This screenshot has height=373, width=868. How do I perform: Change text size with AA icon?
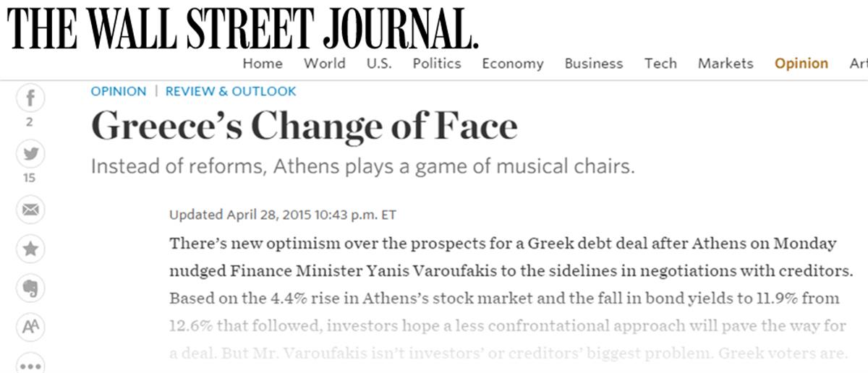tap(30, 327)
